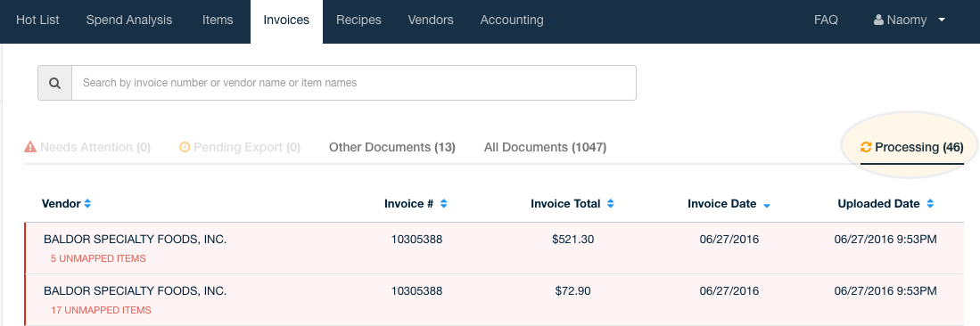Open the Hot List menu
980x326 pixels.
[37, 20]
